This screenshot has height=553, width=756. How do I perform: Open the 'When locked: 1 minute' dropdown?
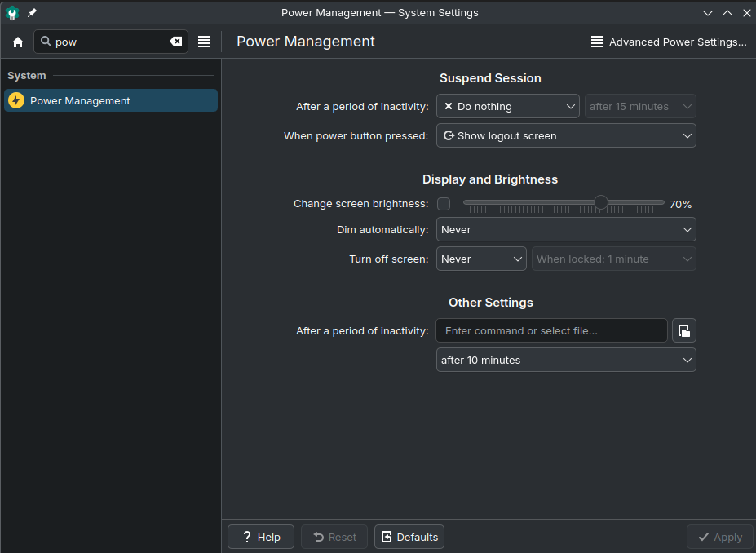click(x=614, y=259)
